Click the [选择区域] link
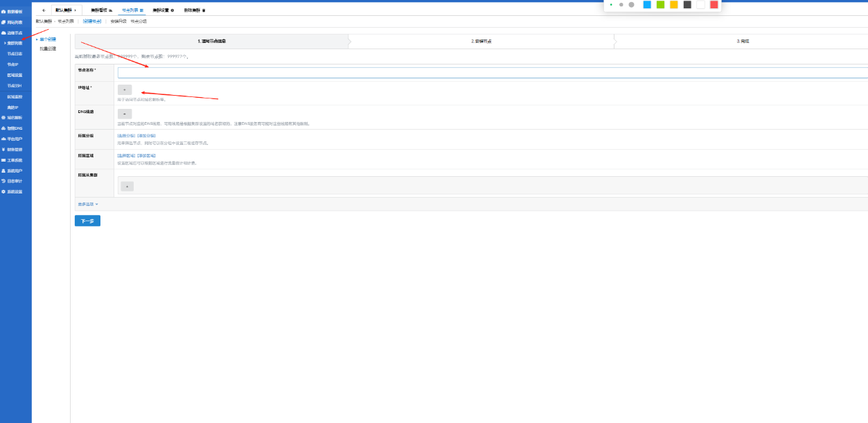The image size is (868, 423). click(127, 156)
